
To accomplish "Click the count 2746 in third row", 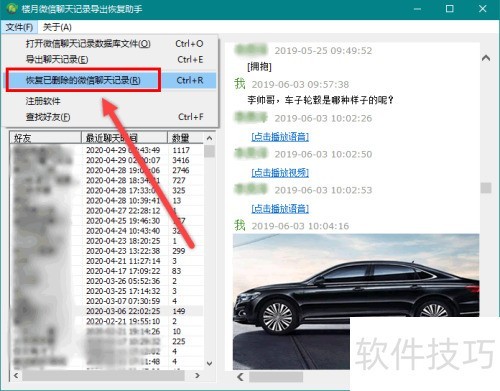I will [181, 170].
